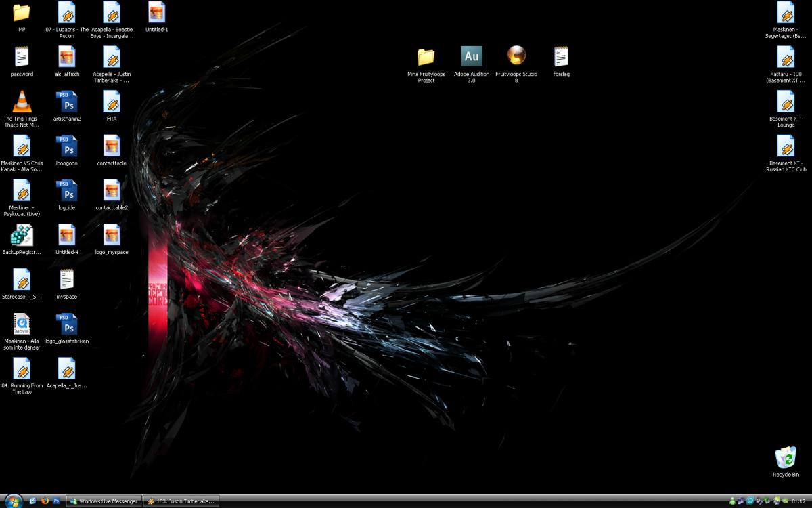Click the system tray clock showing 01:17

[798, 501]
